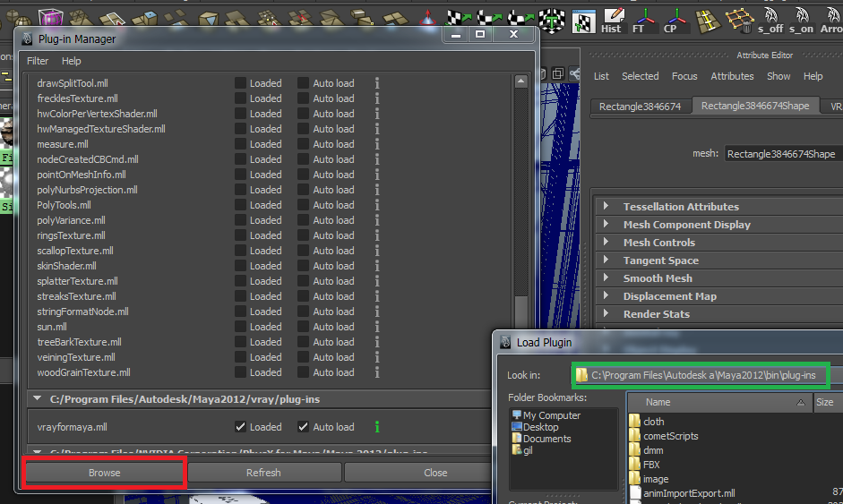The width and height of the screenshot is (843, 504).
Task: Click the FT shelf icon
Action: point(643,21)
